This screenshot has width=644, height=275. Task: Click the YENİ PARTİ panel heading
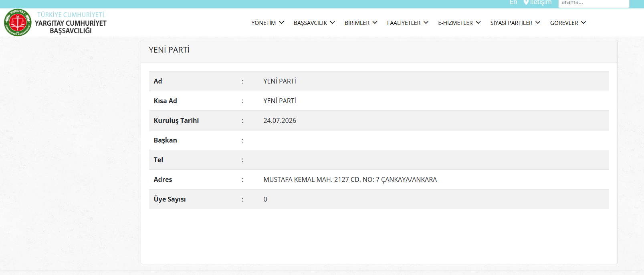coord(169,50)
